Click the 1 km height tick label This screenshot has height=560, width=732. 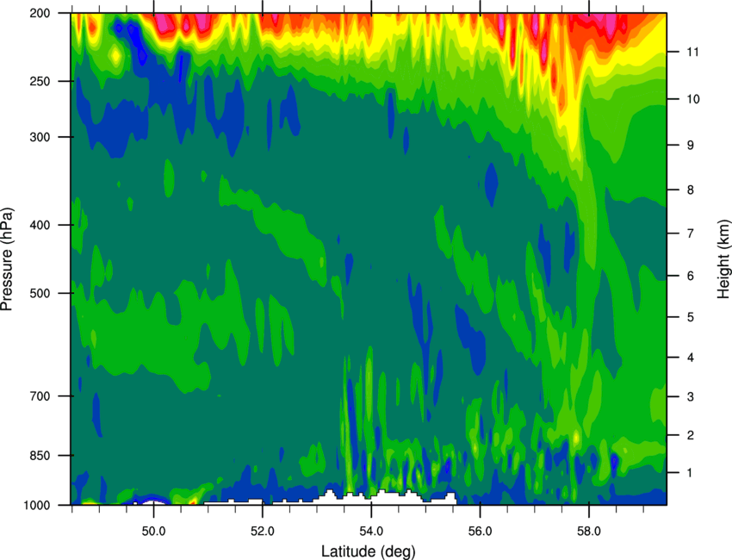(x=690, y=473)
